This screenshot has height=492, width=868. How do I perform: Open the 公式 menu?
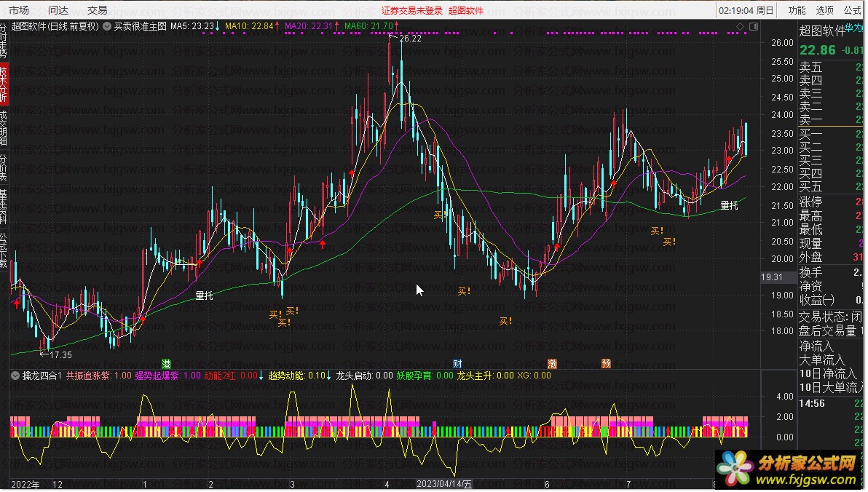[853, 10]
